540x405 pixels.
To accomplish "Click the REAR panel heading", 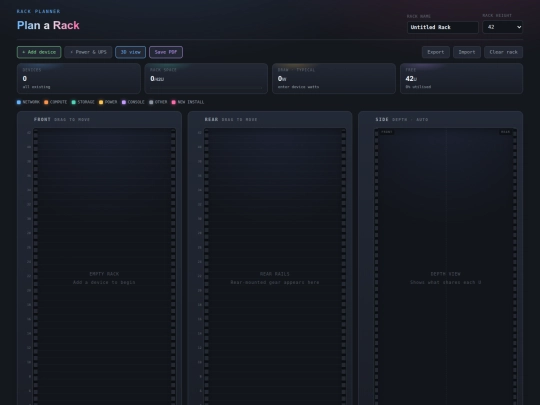I will coord(211,120).
